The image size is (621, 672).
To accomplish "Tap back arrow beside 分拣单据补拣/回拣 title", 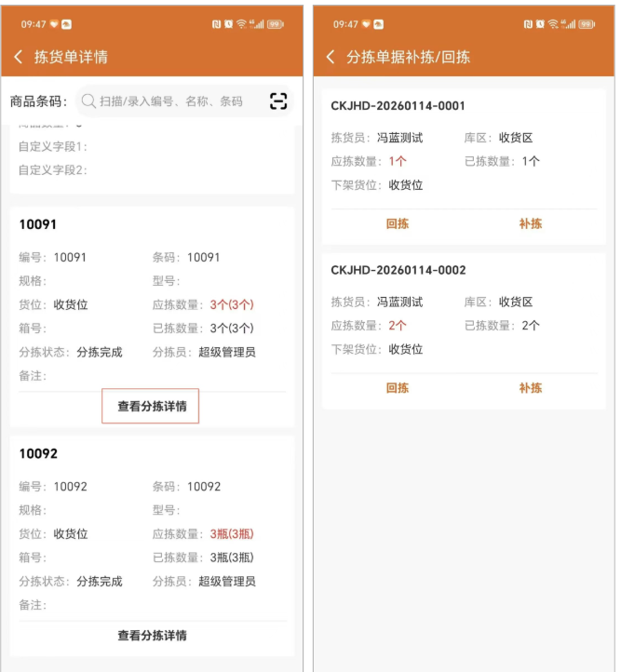I will [331, 58].
